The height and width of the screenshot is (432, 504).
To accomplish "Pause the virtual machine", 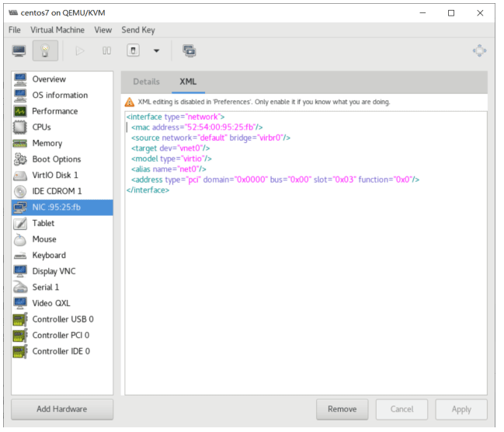I will [x=106, y=51].
